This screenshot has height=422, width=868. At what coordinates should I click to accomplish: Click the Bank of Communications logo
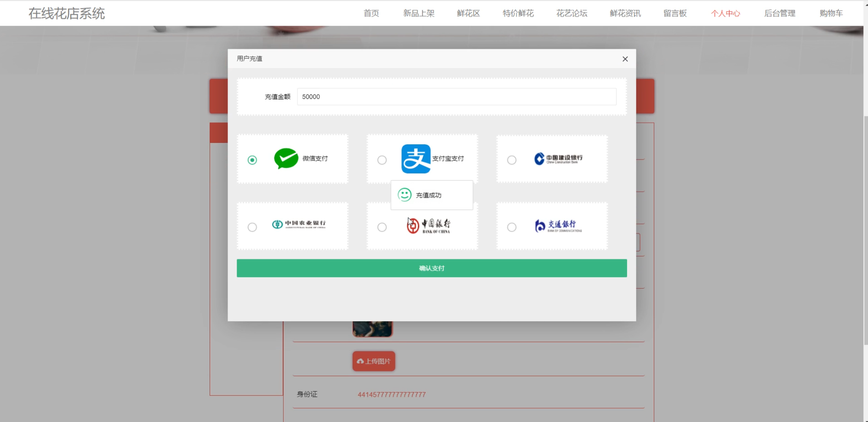[x=558, y=226]
